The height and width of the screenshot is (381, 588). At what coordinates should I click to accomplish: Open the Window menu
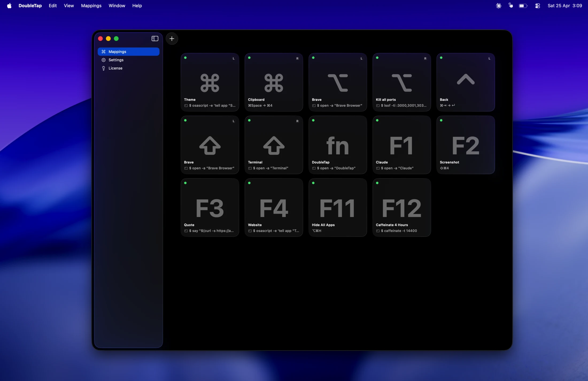pos(117,6)
